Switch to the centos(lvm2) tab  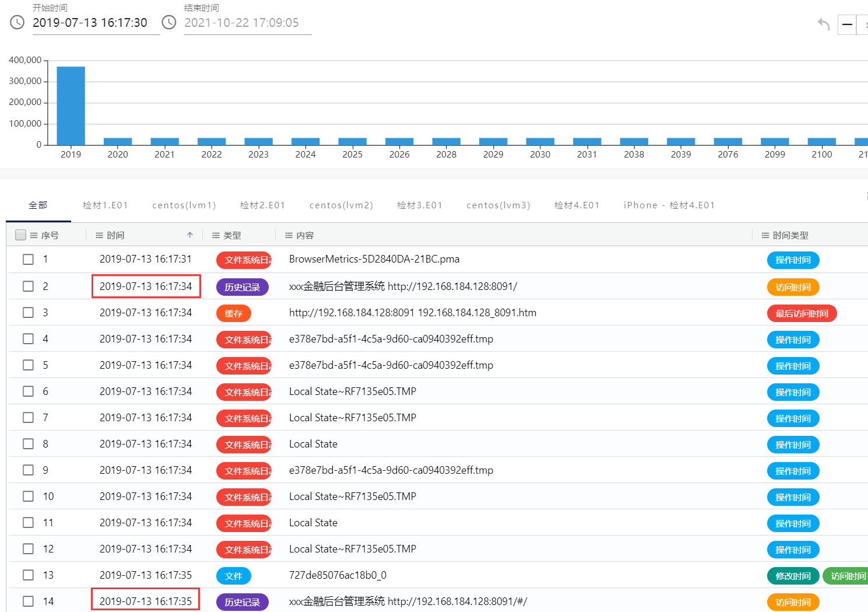pos(341,205)
